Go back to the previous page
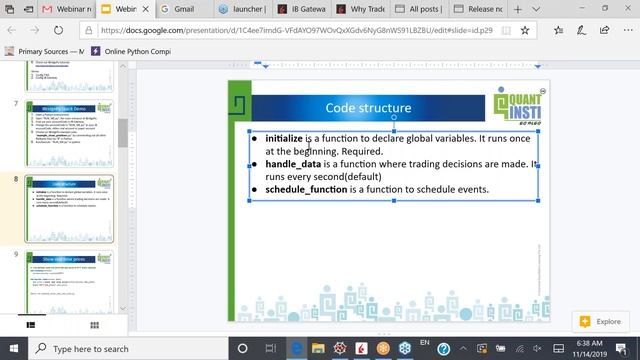Viewport: 640px width, 360px height. pyautogui.click(x=12, y=30)
